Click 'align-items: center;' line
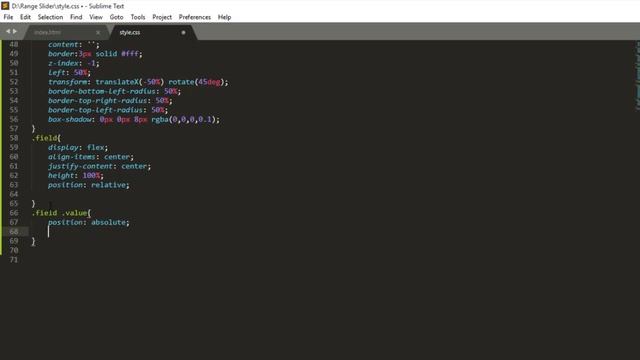This screenshot has width=640, height=360. pos(91,157)
